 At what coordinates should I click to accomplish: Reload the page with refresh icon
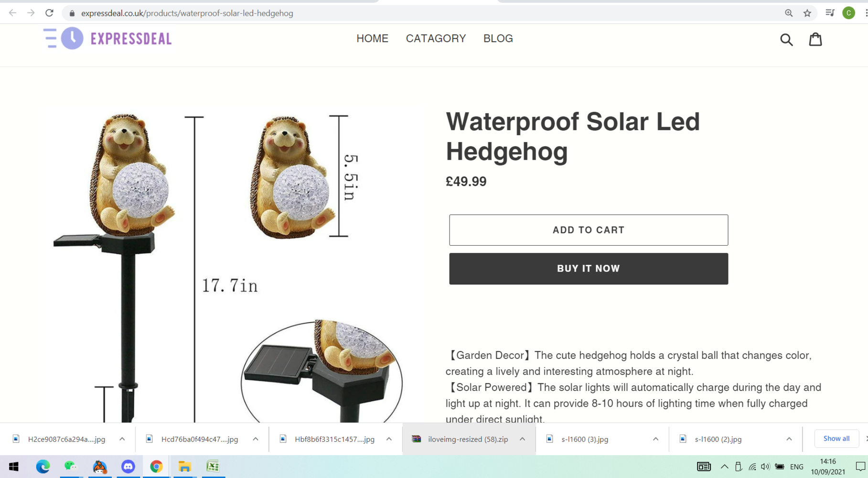pos(49,13)
